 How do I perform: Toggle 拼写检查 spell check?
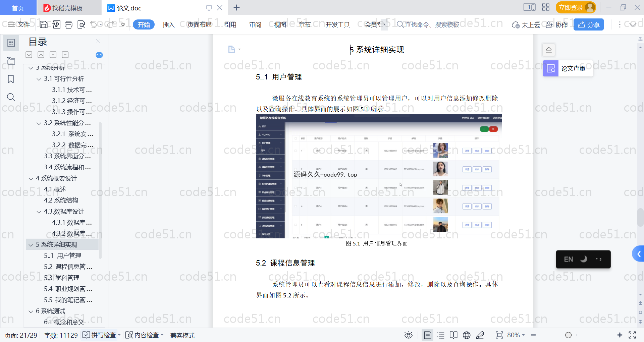pos(100,335)
